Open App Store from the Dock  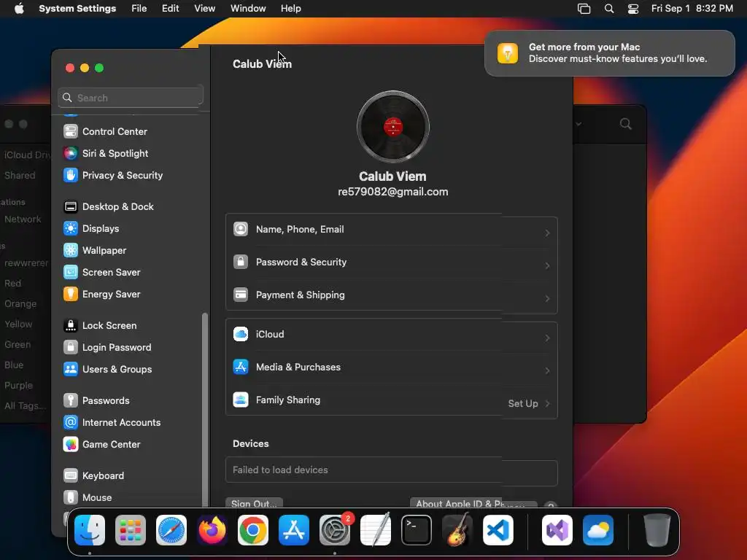[294, 530]
